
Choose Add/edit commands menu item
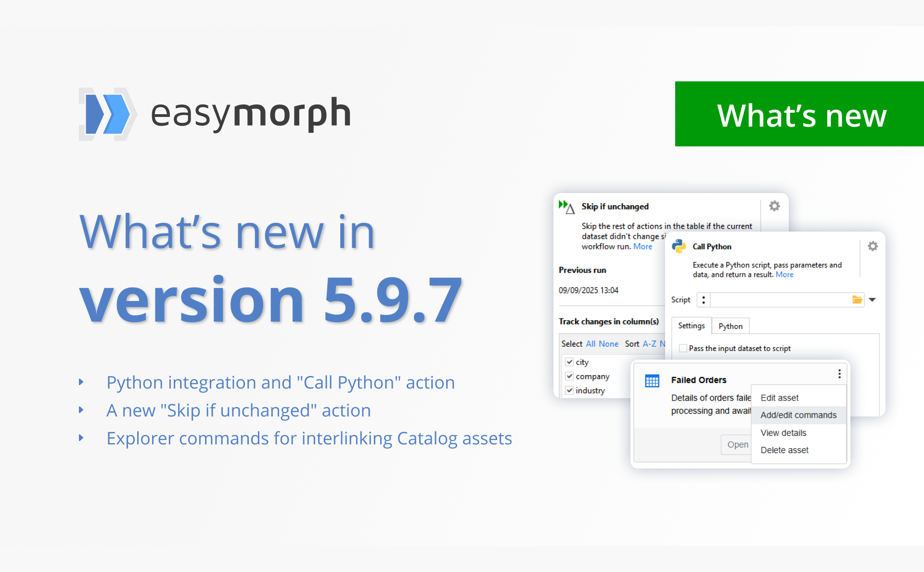[x=798, y=415]
